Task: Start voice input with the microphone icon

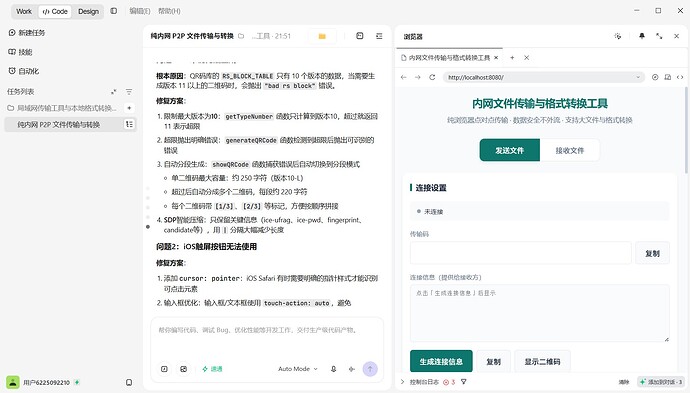Action: pos(334,369)
